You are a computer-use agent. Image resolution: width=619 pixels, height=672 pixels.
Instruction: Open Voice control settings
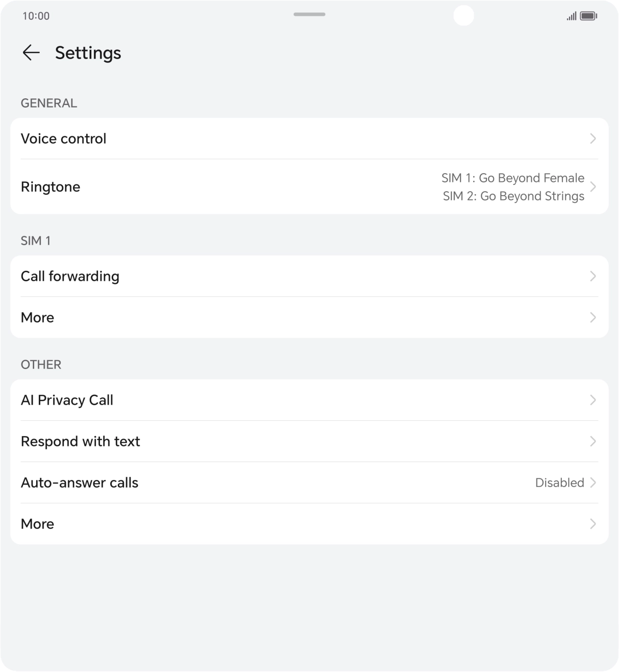[64, 139]
